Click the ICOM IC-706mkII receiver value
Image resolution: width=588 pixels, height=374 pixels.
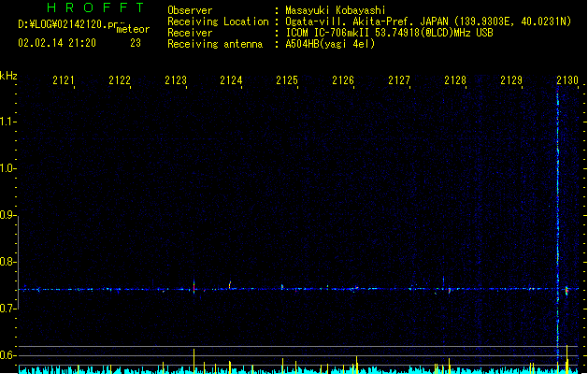pyautogui.click(x=389, y=33)
